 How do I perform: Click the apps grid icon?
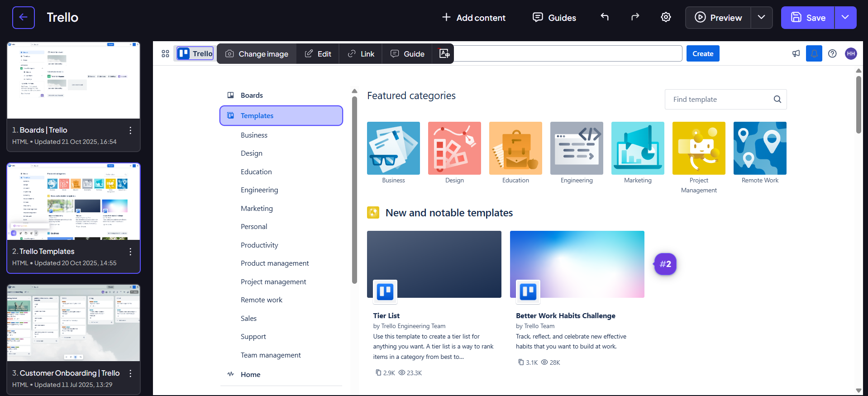(x=165, y=53)
